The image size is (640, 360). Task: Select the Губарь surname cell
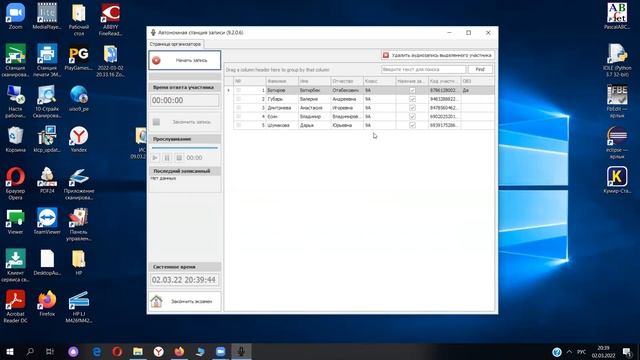(x=282, y=99)
